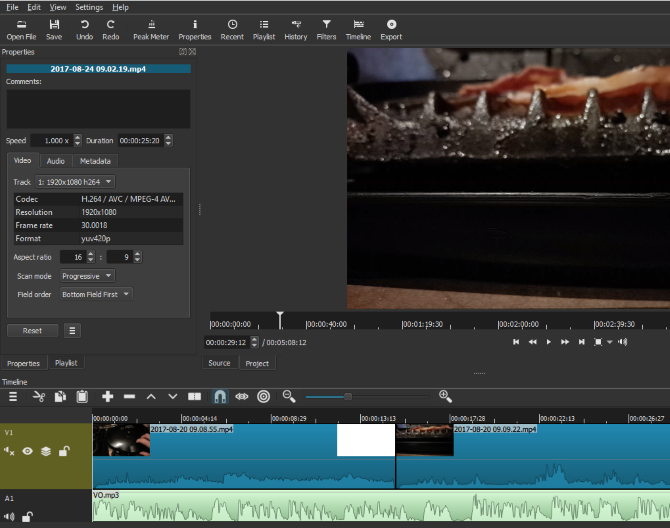Viewport: 670px width, 528px height.
Task: Click the timeline Cut scissors icon
Action: pyautogui.click(x=39, y=397)
